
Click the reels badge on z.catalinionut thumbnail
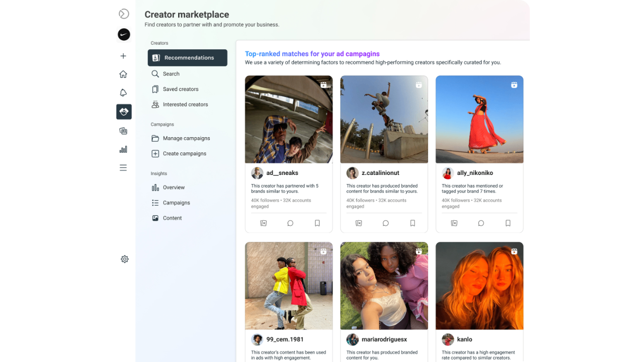(x=419, y=85)
